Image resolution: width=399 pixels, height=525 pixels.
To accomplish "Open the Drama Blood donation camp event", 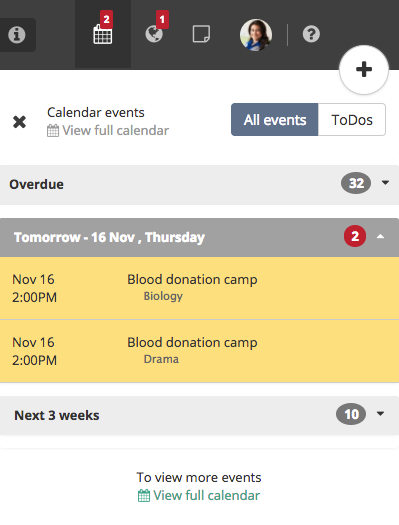I will 200,351.
